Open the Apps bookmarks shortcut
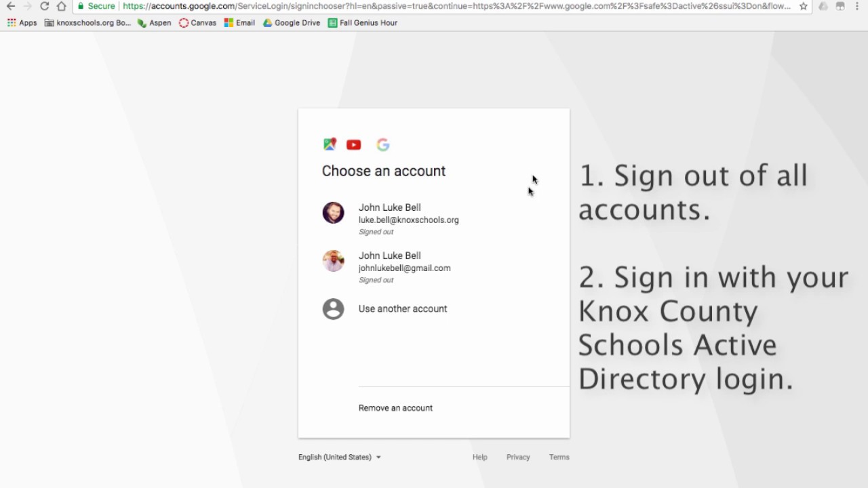This screenshot has width=868, height=488. (22, 22)
